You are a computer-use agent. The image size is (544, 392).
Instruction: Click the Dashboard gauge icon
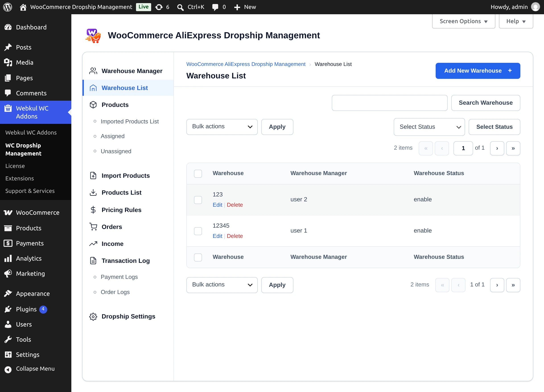(x=8, y=27)
